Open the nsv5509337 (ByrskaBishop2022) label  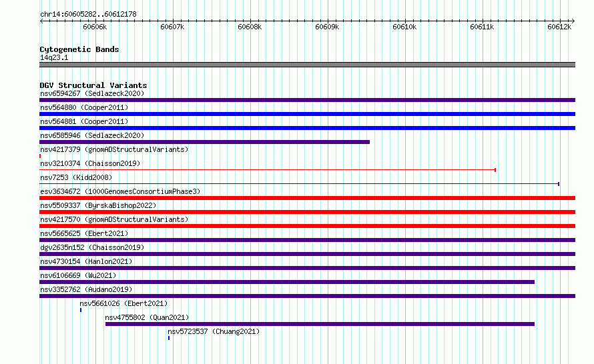pyautogui.click(x=98, y=205)
